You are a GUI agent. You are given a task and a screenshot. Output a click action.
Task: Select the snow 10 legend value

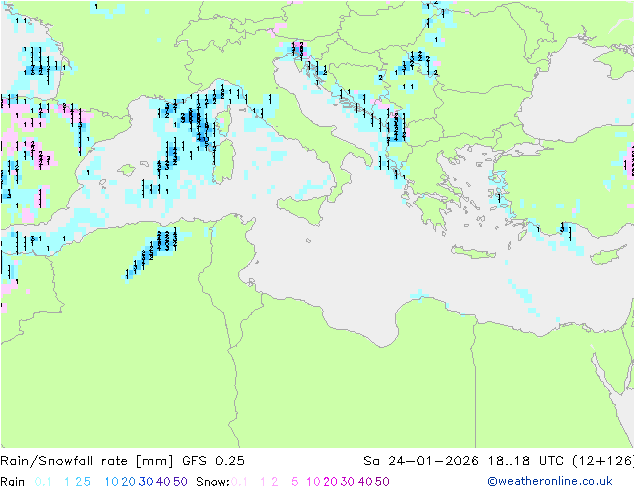click(313, 482)
